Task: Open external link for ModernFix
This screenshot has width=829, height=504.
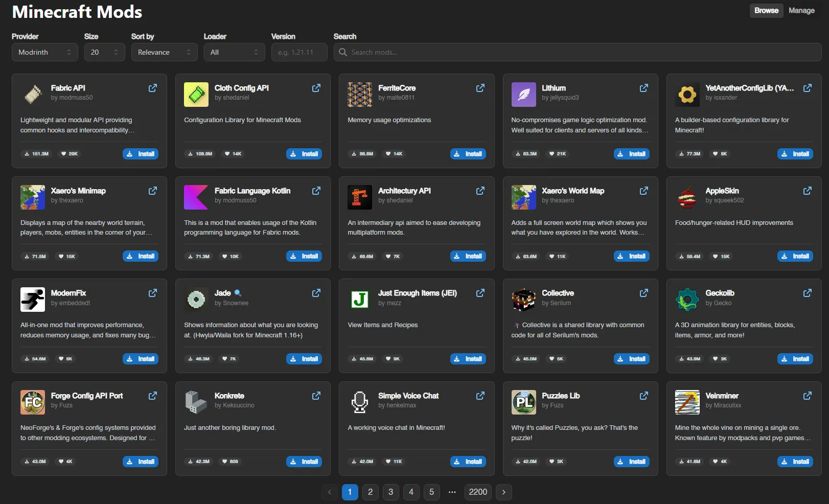Action: 153,293
